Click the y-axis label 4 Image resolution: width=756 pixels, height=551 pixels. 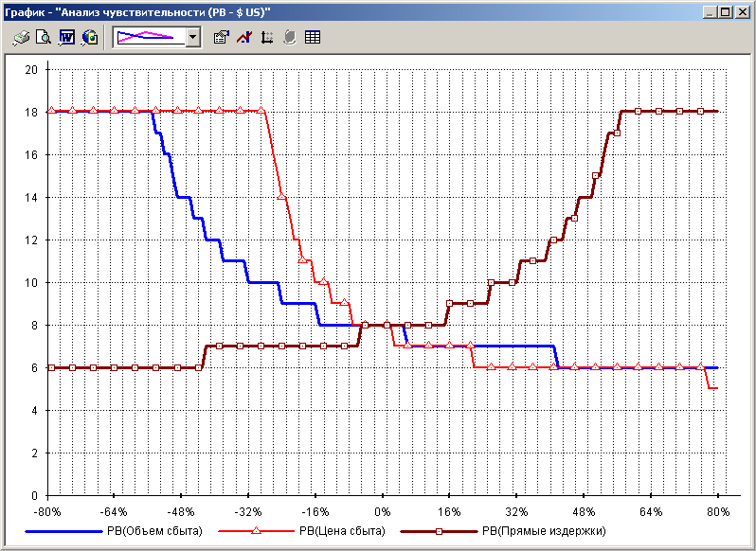pos(34,410)
